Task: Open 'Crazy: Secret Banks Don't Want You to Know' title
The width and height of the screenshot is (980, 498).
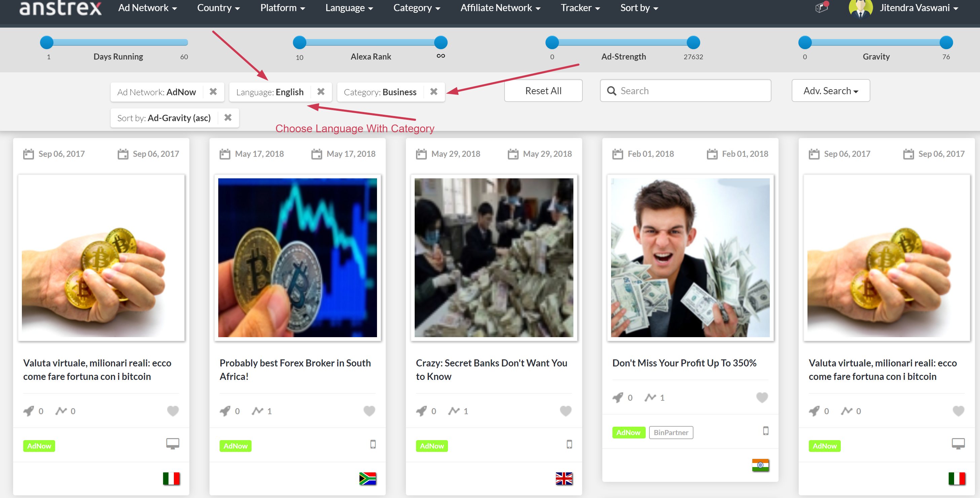Action: tap(491, 369)
